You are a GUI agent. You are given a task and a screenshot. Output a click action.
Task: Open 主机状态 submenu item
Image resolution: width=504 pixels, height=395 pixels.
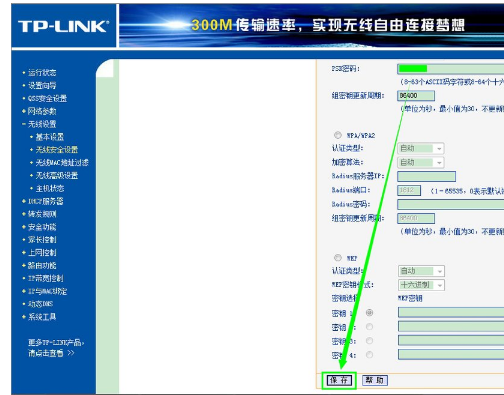(x=50, y=188)
